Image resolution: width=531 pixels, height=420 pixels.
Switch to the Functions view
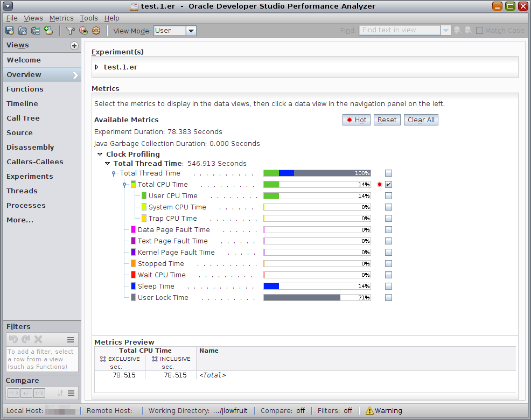[42, 89]
